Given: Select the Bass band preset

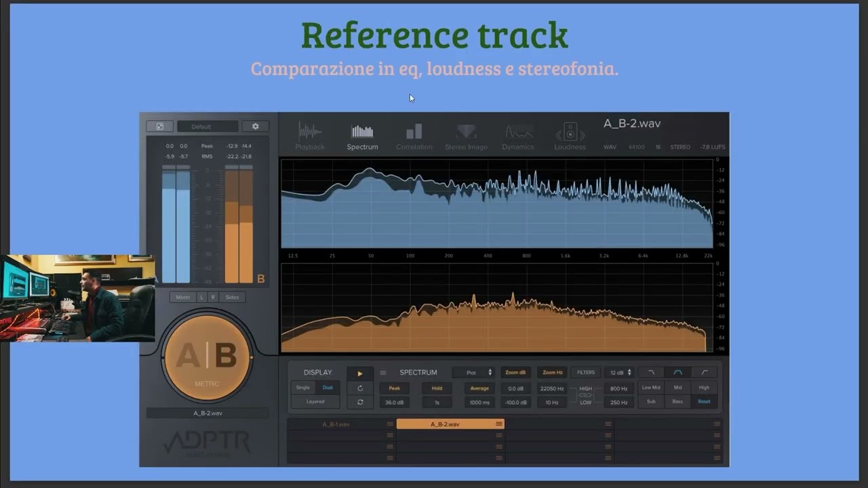Looking at the screenshot, I should pos(677,401).
